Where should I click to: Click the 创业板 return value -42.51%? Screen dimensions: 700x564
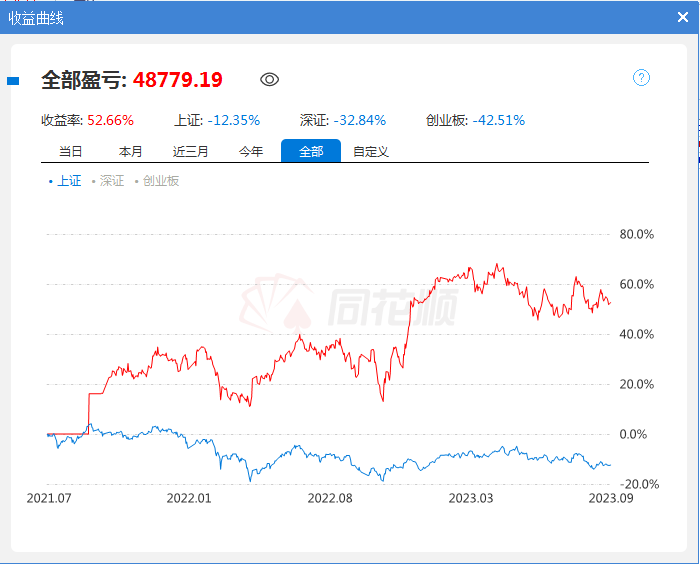click(x=499, y=120)
